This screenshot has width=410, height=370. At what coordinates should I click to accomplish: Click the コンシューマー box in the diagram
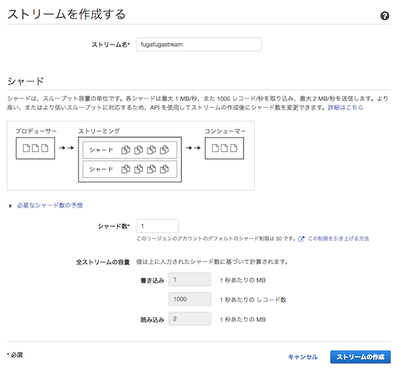click(224, 148)
